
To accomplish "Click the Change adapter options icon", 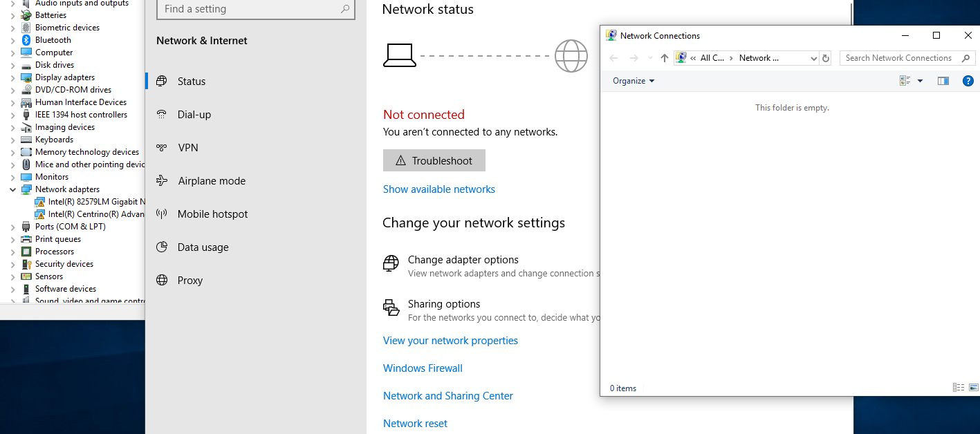I will click(391, 263).
